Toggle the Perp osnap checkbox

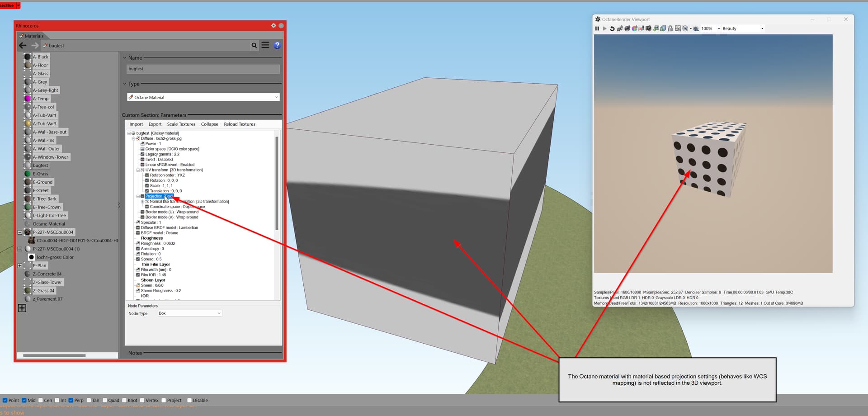(71, 400)
